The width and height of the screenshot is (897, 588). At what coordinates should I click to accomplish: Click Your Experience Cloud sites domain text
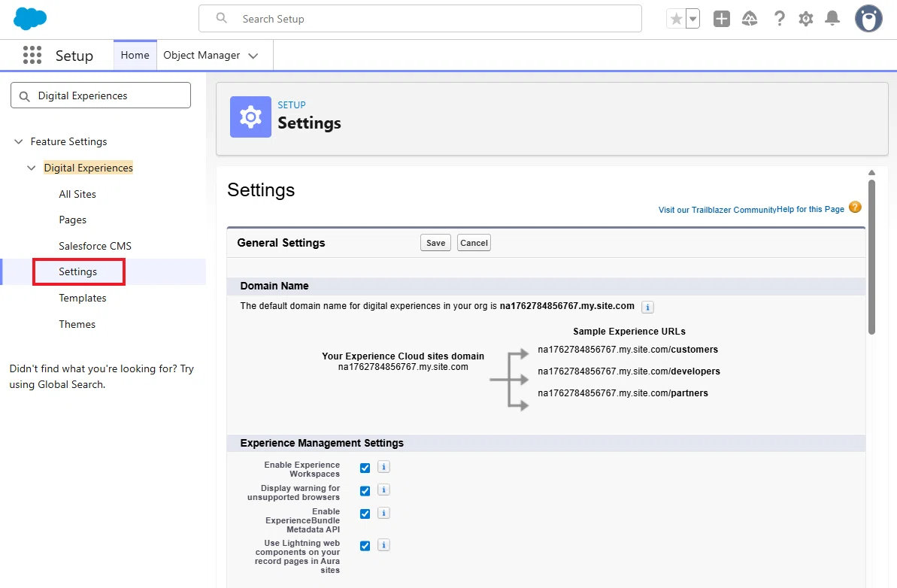point(403,356)
